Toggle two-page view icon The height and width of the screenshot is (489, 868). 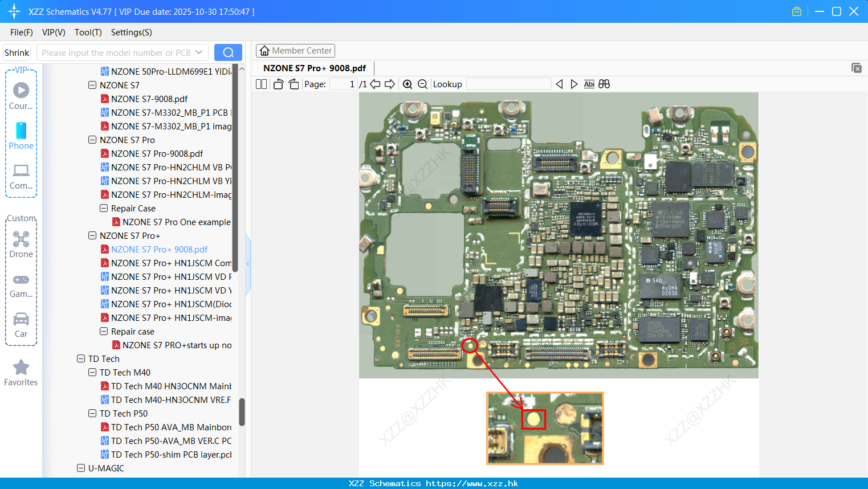pos(261,84)
